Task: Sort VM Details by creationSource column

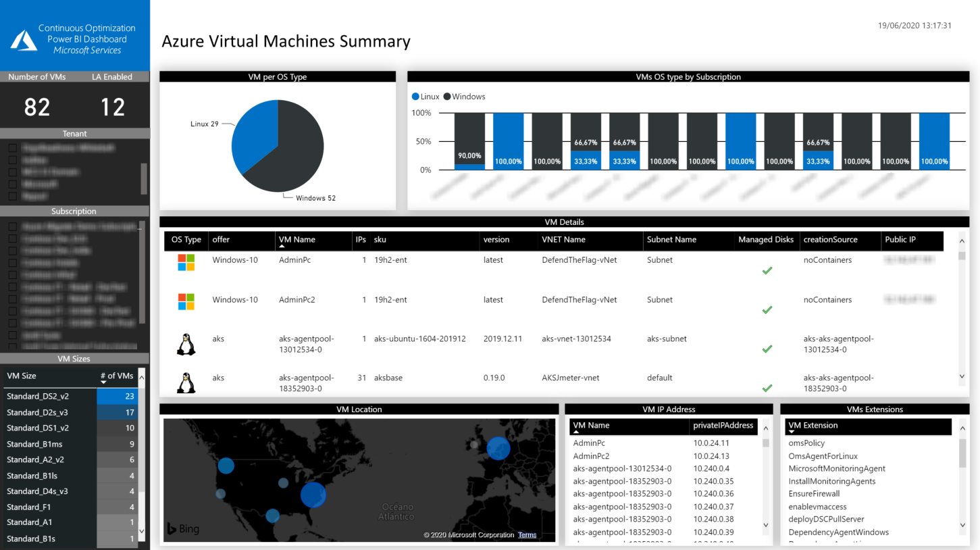Action: 830,240
